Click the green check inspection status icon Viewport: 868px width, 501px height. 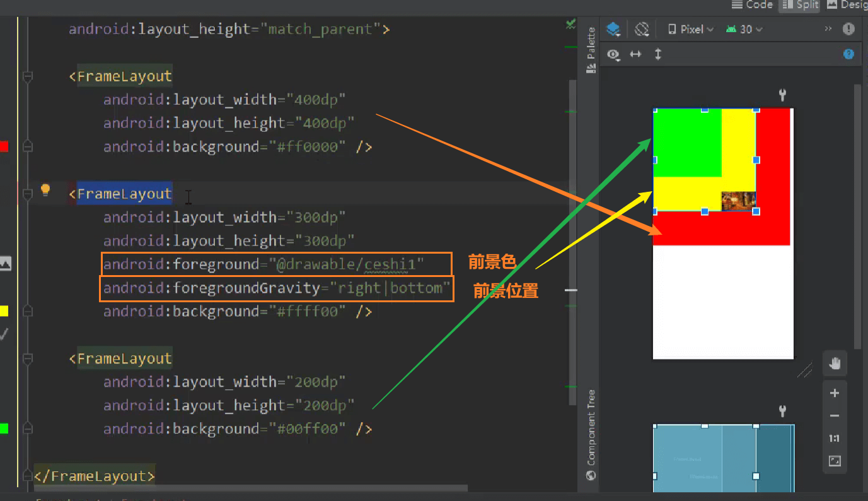[x=570, y=25]
